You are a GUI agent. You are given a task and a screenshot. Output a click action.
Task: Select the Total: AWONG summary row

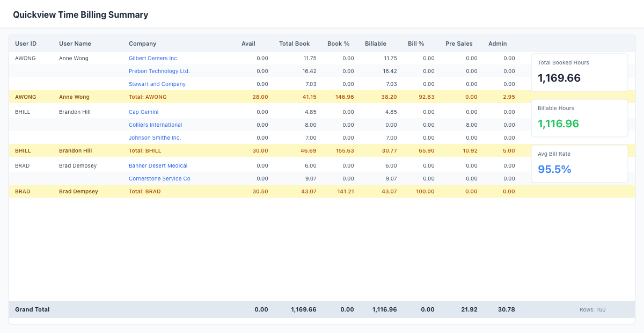[148, 97]
